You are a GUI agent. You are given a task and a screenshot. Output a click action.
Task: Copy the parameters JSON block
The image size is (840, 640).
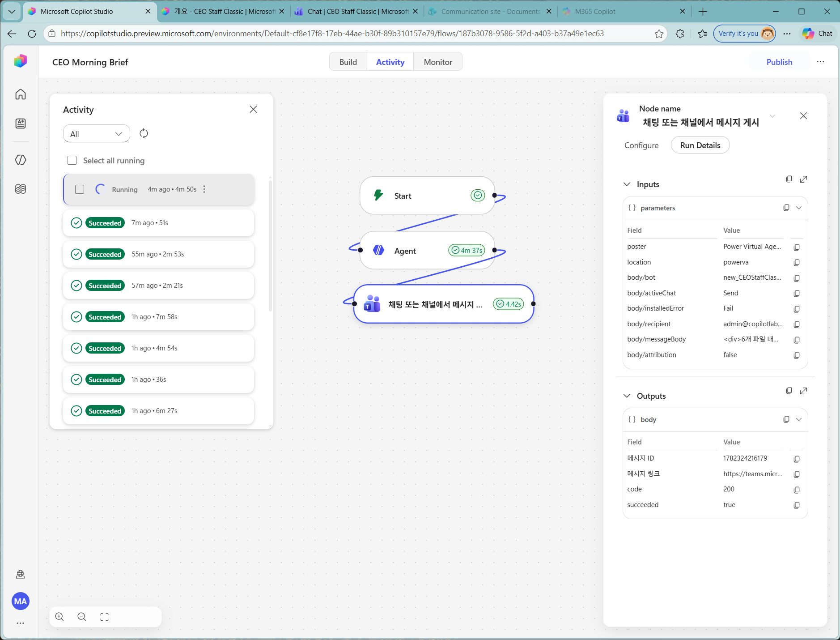coord(786,208)
